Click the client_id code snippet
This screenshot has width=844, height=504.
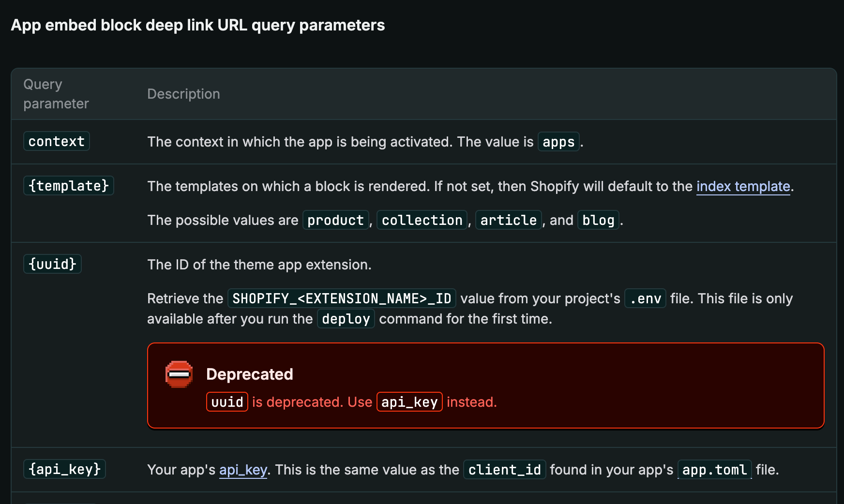[x=505, y=470]
